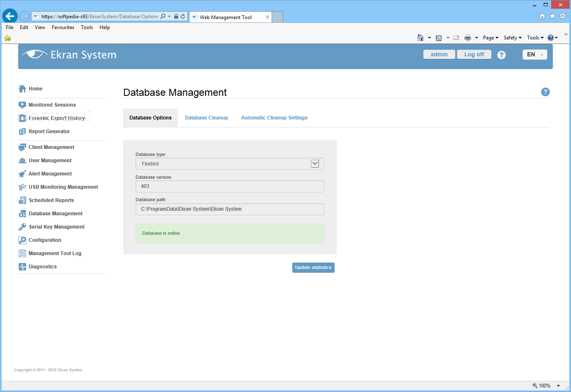Click the Ekran System eye logo
The height and width of the screenshot is (392, 571).
click(x=35, y=54)
